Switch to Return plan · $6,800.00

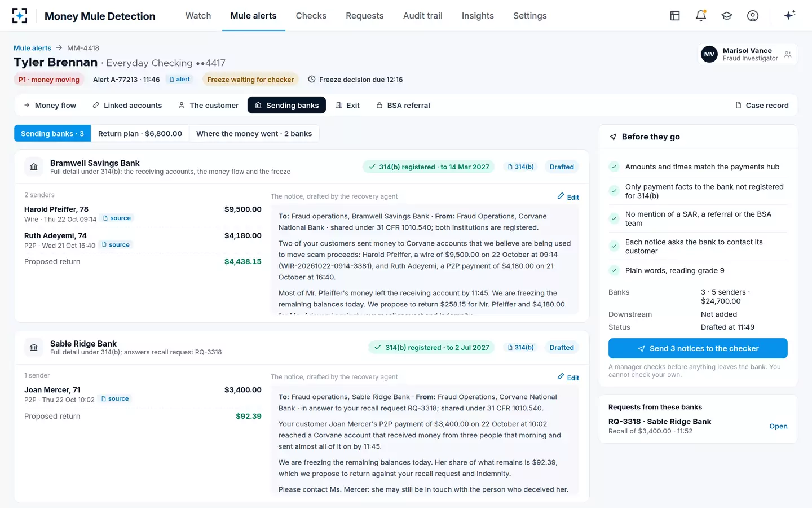(140, 134)
